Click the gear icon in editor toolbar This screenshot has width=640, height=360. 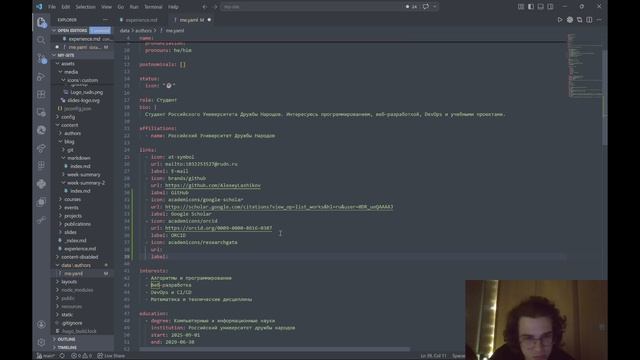[x=570, y=20]
